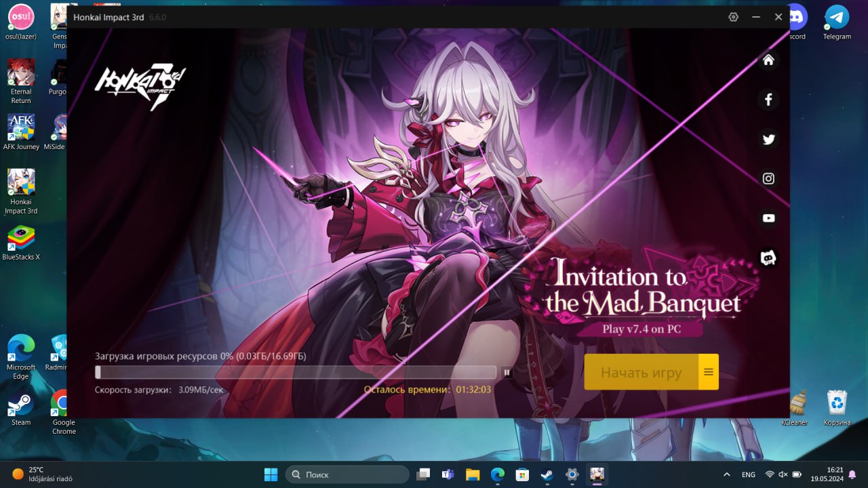Toggle the language indicator showing ENG

[x=748, y=474]
